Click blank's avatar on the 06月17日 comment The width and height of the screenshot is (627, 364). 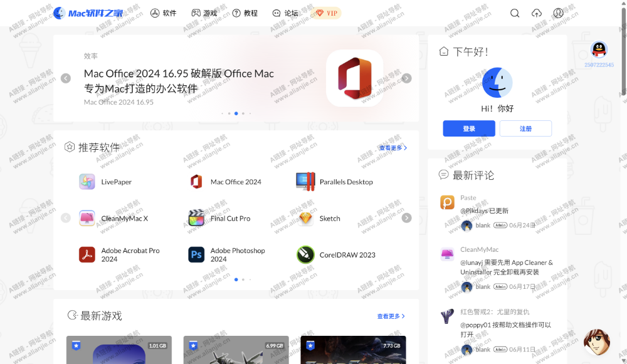(466, 287)
